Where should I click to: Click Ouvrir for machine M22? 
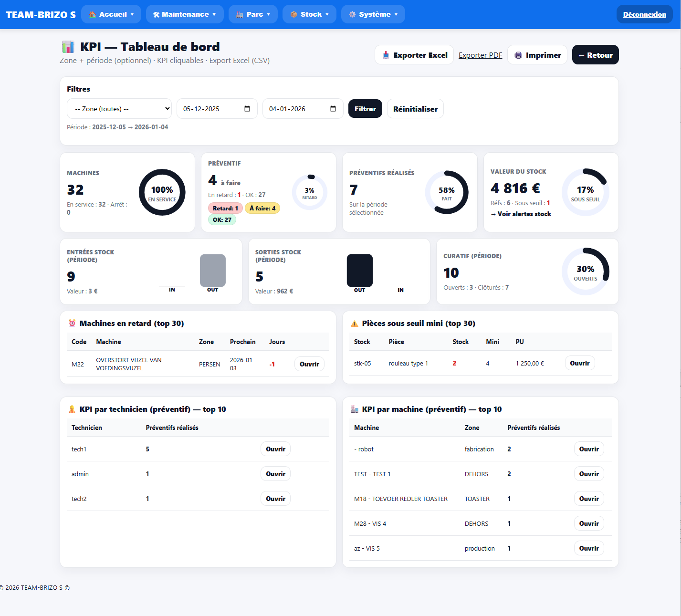pyautogui.click(x=309, y=364)
